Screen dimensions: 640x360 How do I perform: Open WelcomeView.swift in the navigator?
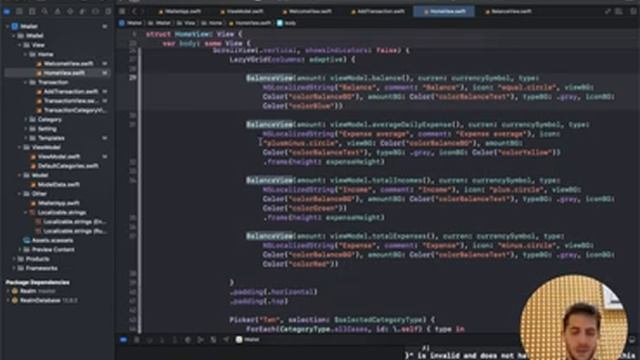click(64, 64)
